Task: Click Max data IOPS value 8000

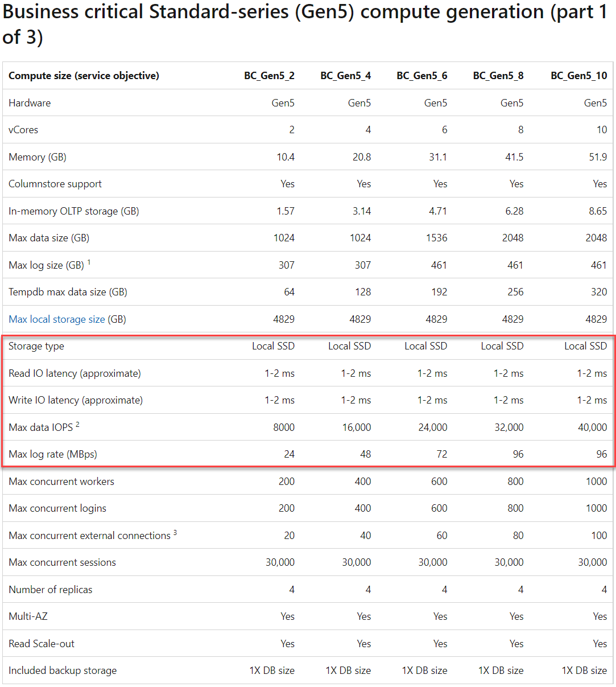Action: tap(284, 427)
